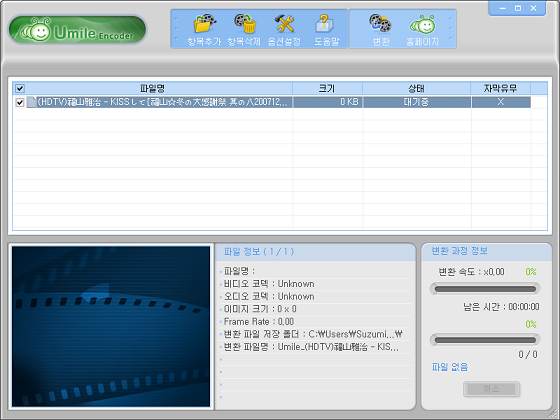
Task: Click the 항목삭제 (delete item) icon
Action: (x=244, y=30)
